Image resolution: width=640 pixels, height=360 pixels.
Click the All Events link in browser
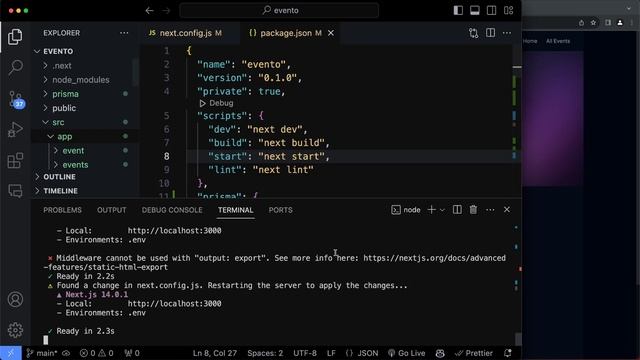pos(558,41)
